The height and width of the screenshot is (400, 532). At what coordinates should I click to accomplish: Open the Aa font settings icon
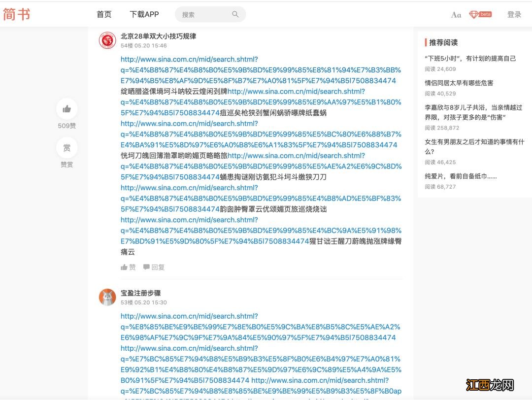(x=456, y=14)
